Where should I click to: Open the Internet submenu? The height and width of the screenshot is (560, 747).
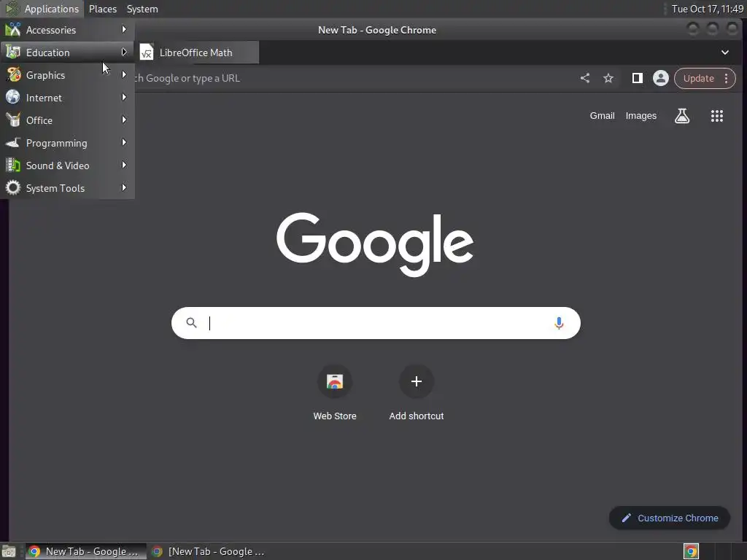67,98
